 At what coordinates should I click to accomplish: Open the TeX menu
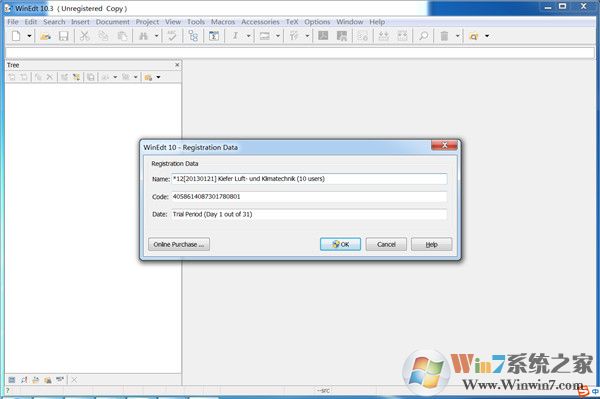292,22
